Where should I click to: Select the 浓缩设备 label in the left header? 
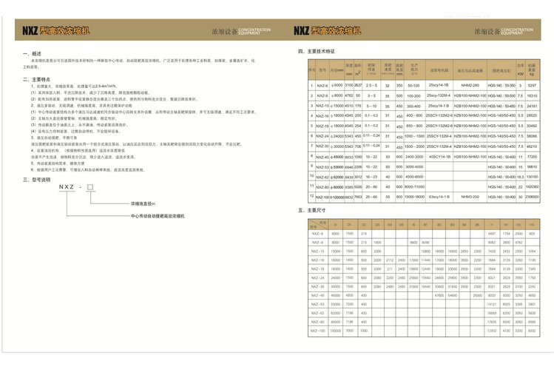point(225,33)
